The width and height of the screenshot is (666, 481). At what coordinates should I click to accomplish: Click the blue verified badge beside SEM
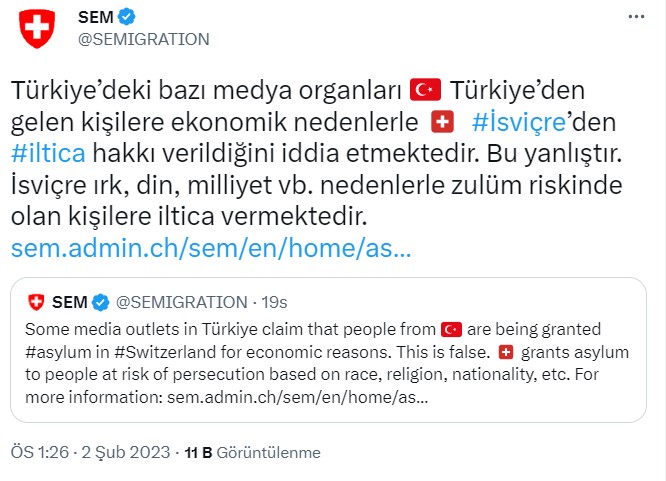(127, 17)
